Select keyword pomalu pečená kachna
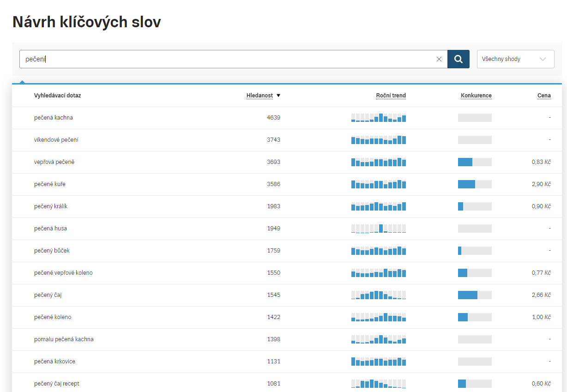 (x=64, y=339)
